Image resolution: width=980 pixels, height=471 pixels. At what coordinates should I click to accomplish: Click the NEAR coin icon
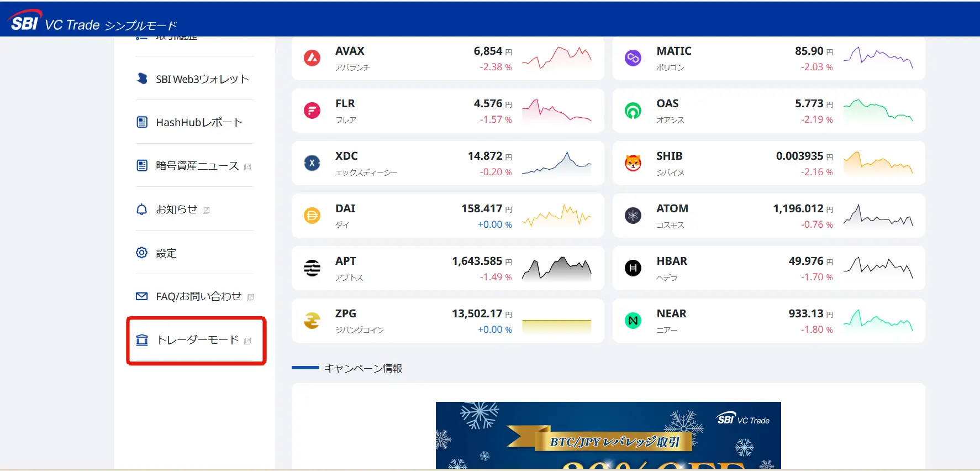[x=633, y=321]
